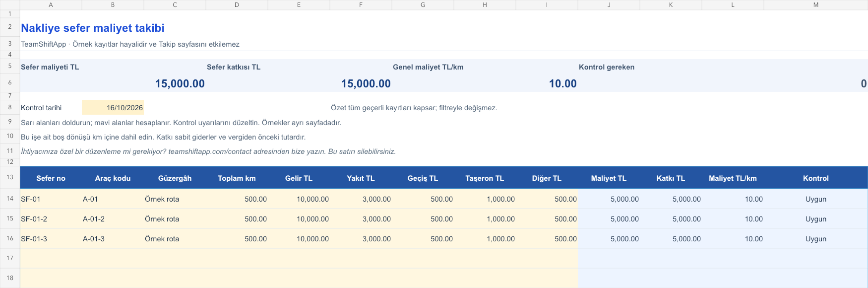This screenshot has height=288, width=868.
Task: Select the Yakıt TL value in SF-01-3 row
Action: pos(361,239)
